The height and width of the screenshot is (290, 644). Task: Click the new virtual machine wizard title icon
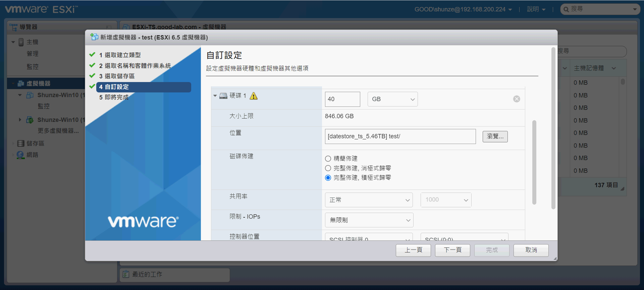(94, 37)
